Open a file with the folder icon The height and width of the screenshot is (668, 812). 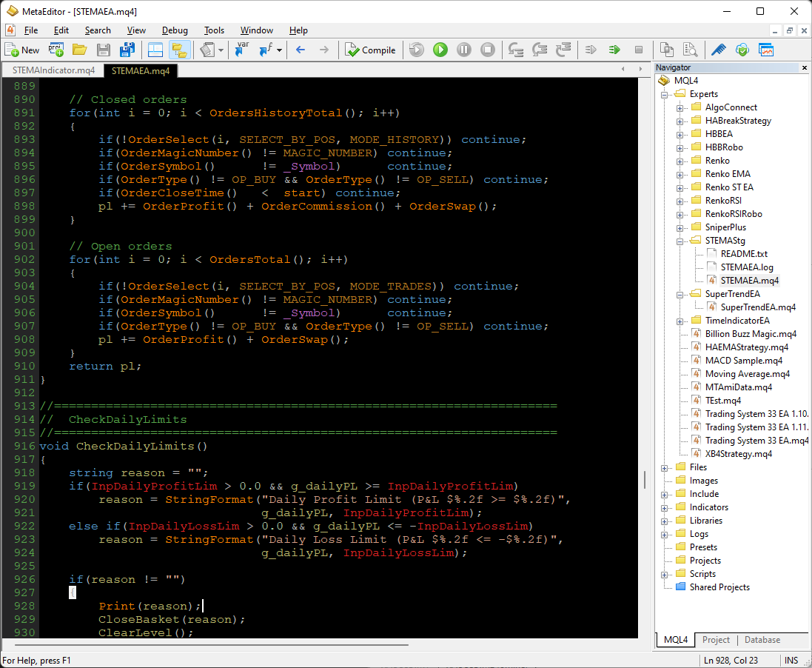tap(79, 50)
